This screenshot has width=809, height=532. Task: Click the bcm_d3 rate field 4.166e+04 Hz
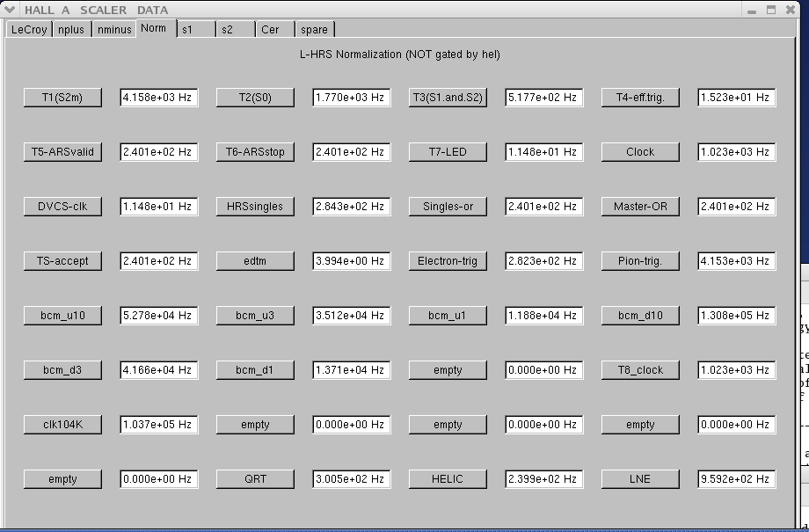(159, 370)
